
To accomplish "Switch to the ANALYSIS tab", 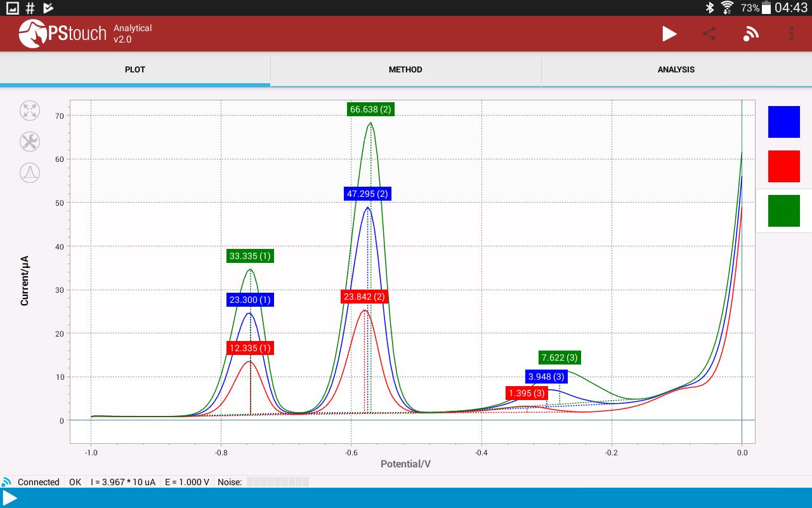I will click(x=676, y=70).
